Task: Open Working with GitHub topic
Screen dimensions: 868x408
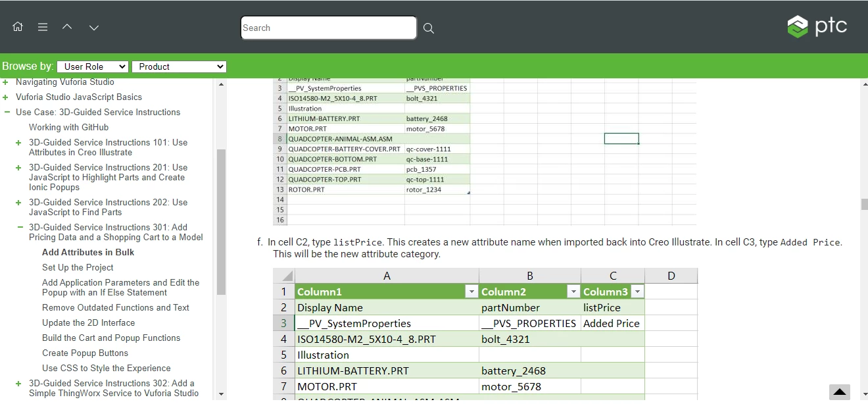Action: pyautogui.click(x=68, y=128)
